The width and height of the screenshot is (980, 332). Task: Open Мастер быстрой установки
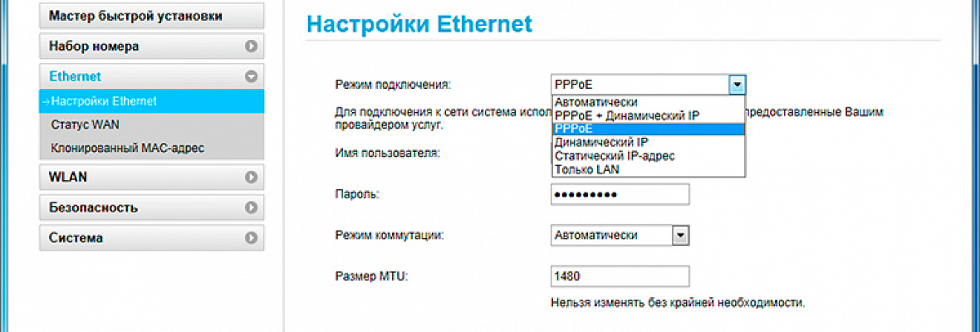(151, 17)
